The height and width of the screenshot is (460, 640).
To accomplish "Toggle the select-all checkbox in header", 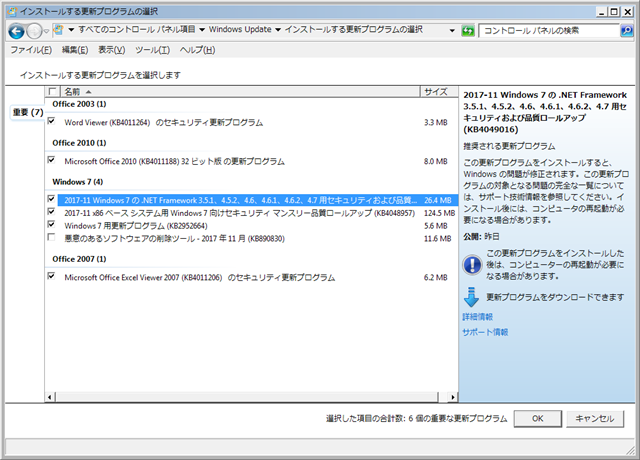I will click(52, 91).
